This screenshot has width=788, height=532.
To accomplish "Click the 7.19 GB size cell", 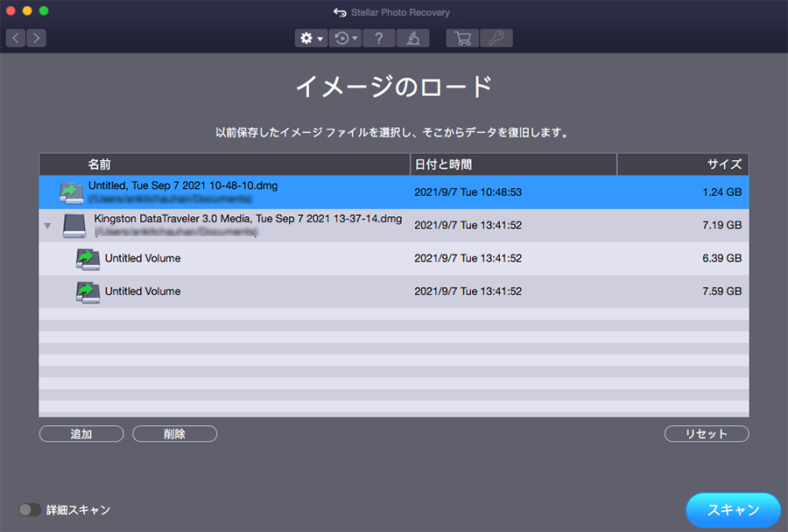I will tap(721, 226).
